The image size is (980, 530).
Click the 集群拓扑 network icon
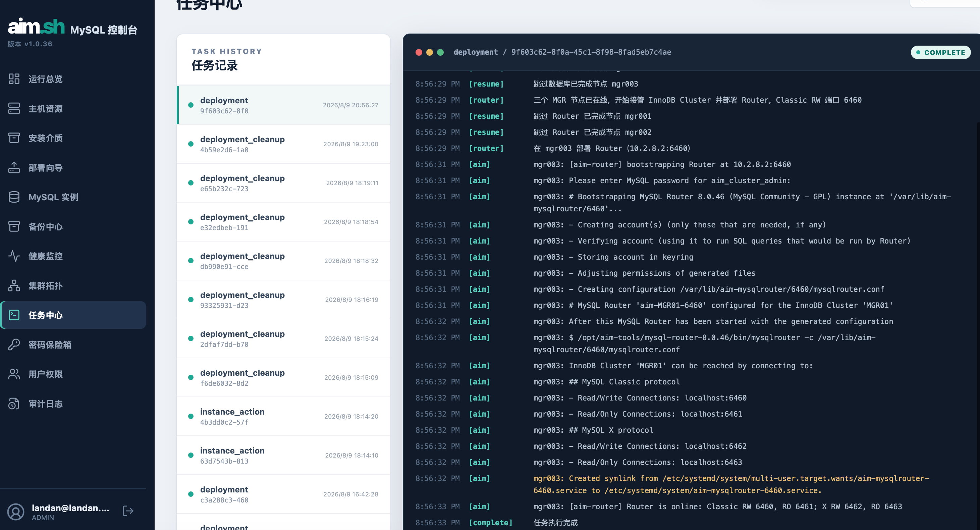14,285
